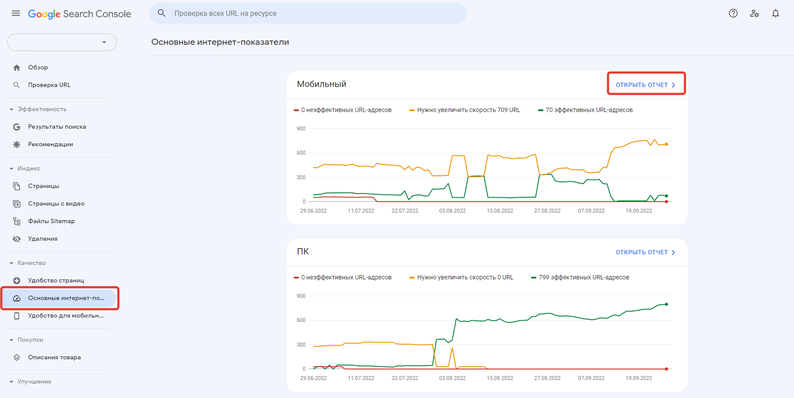Click the Рекомендации sparkle icon
The image size is (794, 398).
pos(17,144)
